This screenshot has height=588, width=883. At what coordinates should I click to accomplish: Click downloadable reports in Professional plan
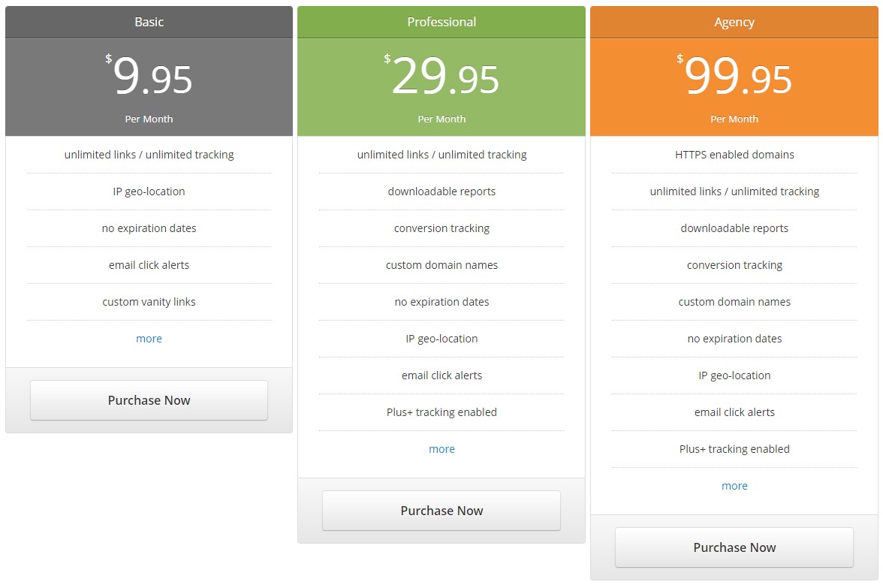pyautogui.click(x=441, y=191)
